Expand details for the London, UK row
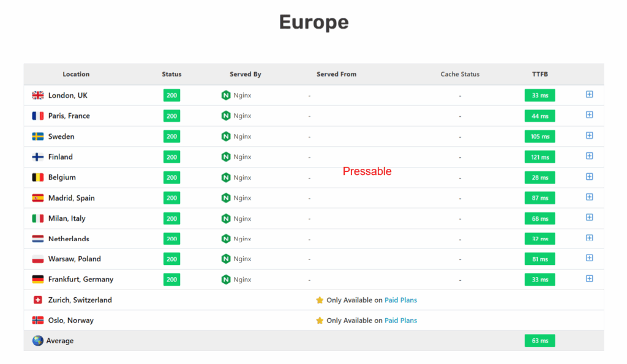Screen dimensions: 627x364 coord(589,95)
